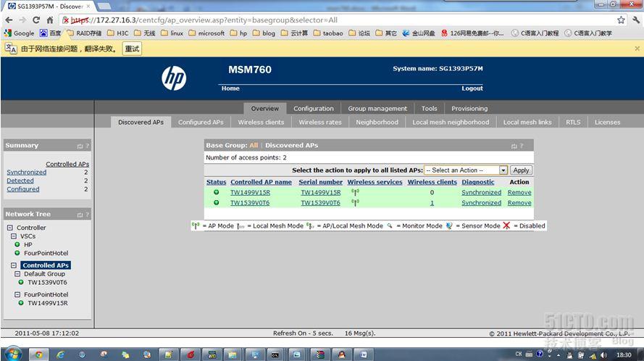The height and width of the screenshot is (361, 644).
Task: Select TW1499V15R in the Network Tree
Action: point(48,302)
